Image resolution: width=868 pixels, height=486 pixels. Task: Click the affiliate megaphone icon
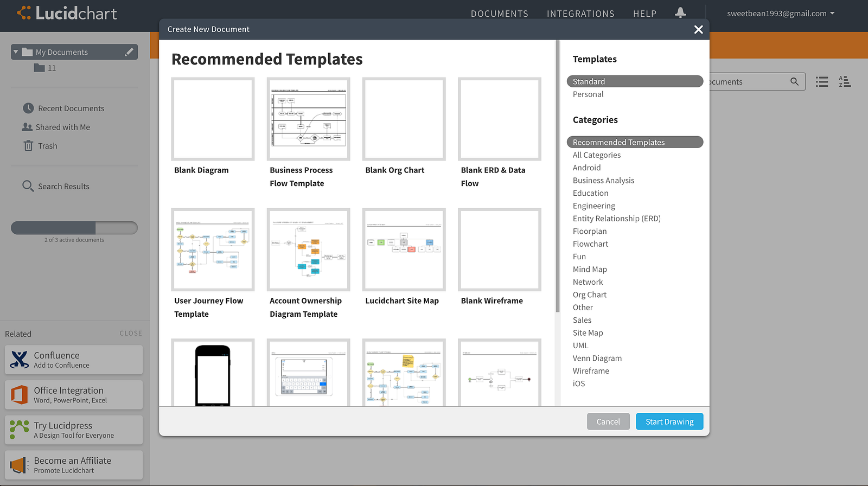coord(20,465)
